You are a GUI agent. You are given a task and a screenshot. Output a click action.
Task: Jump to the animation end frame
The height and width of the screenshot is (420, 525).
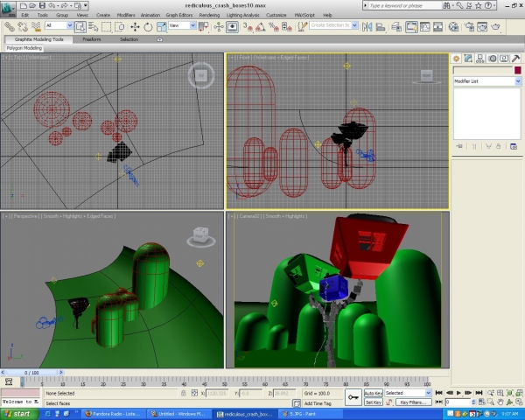coord(479,393)
